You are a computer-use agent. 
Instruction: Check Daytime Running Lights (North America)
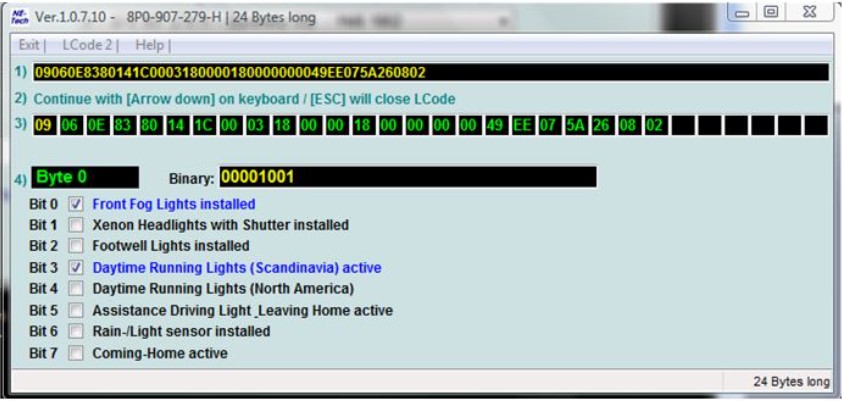click(x=76, y=289)
